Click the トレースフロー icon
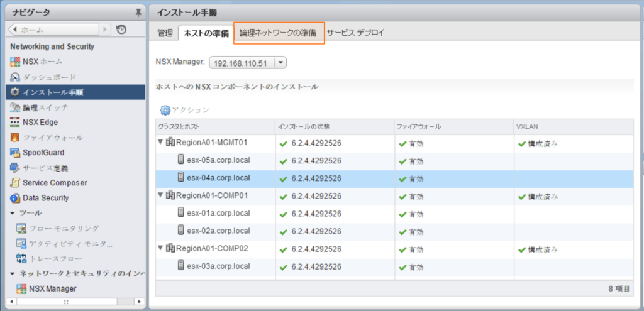 (x=21, y=258)
